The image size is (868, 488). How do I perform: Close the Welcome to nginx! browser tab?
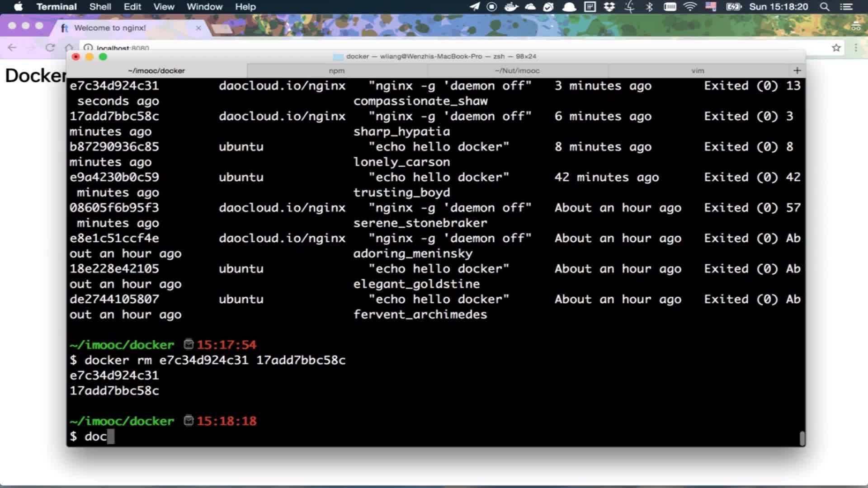tap(198, 28)
